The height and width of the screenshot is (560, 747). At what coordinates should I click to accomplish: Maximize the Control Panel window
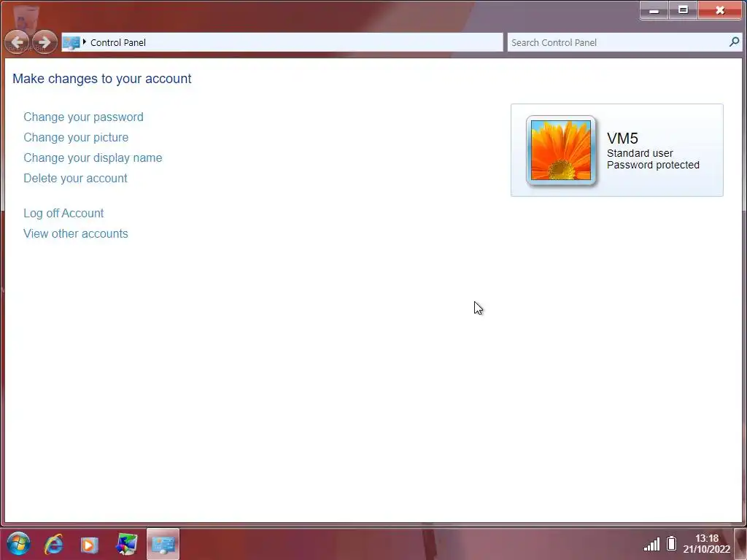683,10
